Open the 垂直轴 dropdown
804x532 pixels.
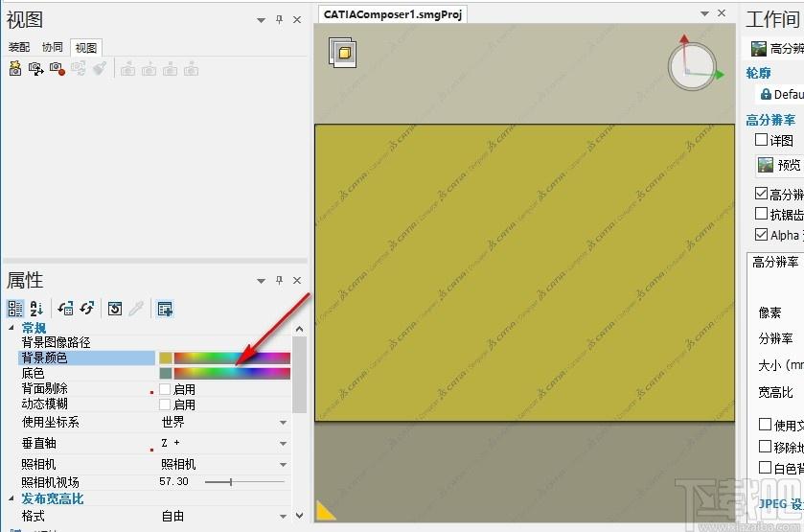tap(283, 443)
